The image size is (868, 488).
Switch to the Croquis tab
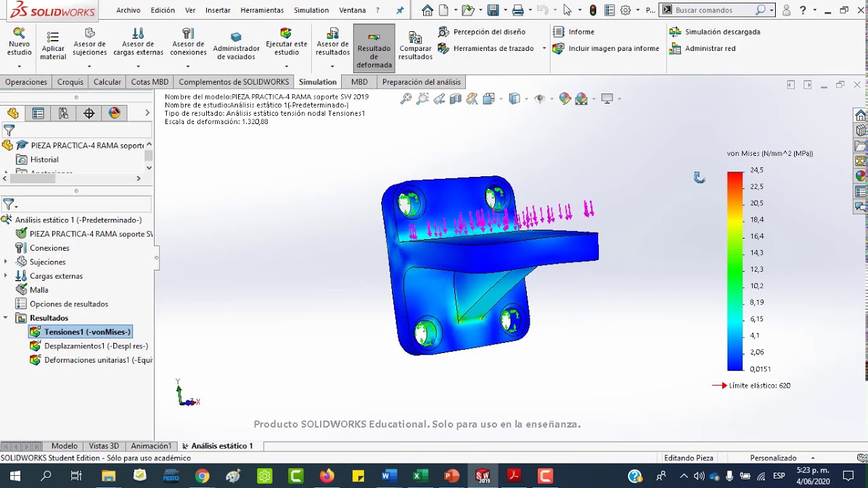71,82
